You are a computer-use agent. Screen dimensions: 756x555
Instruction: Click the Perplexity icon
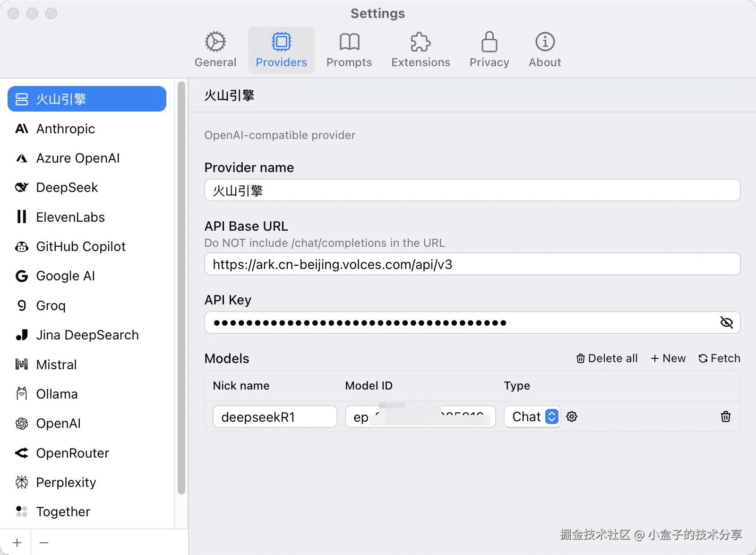22,482
